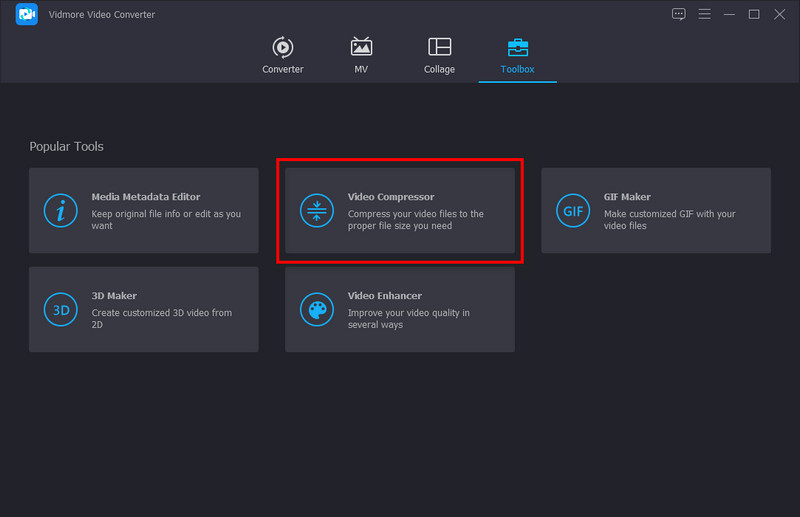Click the Toolbox briefcase icon
Screen dimensions: 800x517
(518, 47)
